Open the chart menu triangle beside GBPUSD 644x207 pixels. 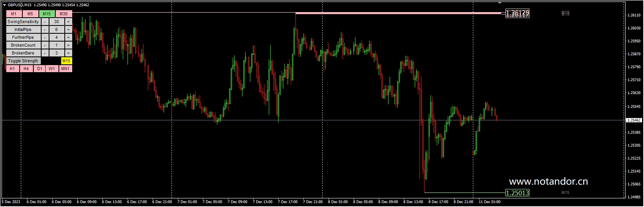(4, 5)
